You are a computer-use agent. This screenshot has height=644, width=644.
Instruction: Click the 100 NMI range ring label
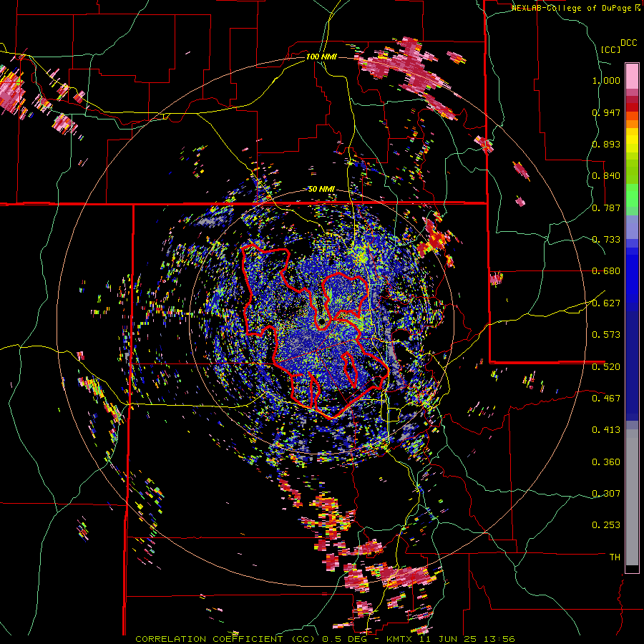pyautogui.click(x=321, y=57)
